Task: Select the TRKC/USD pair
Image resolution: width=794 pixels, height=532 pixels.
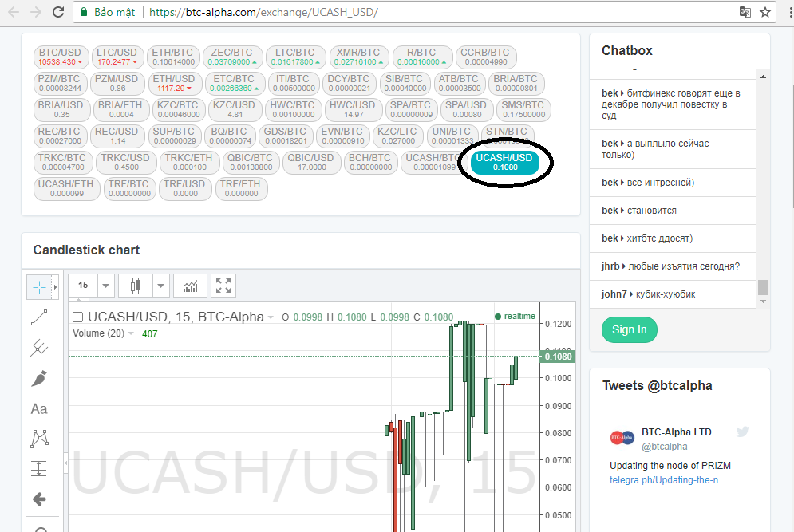Action: pyautogui.click(x=125, y=162)
